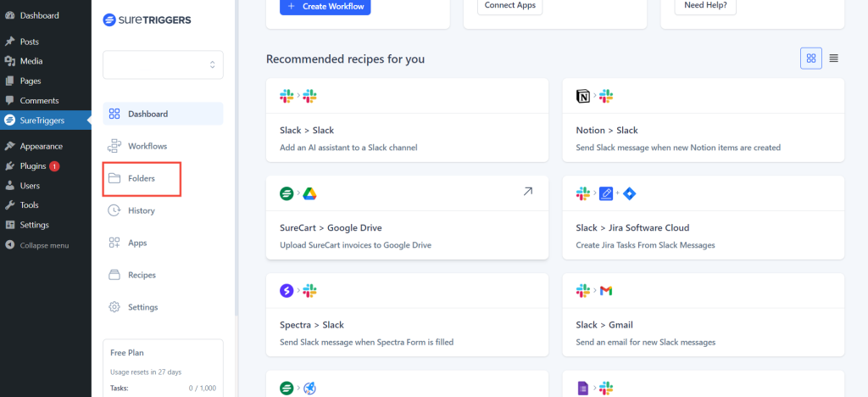The height and width of the screenshot is (397, 868).
Task: Expand the WordPress Appearance menu
Action: 41,146
